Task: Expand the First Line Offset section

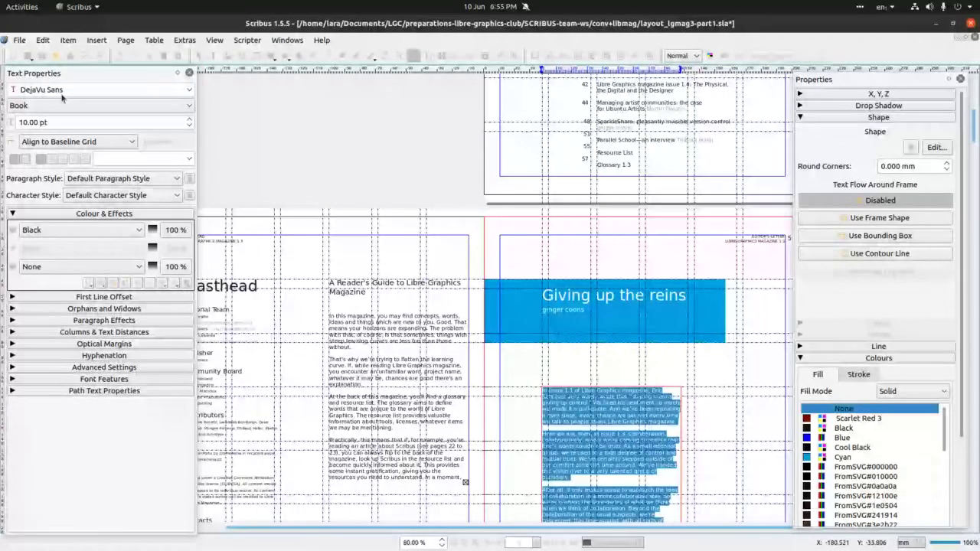Action: point(100,297)
